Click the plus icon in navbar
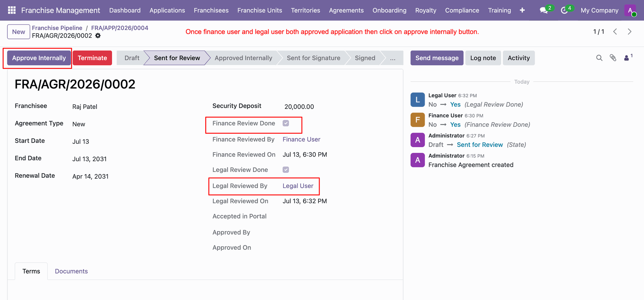 click(522, 10)
